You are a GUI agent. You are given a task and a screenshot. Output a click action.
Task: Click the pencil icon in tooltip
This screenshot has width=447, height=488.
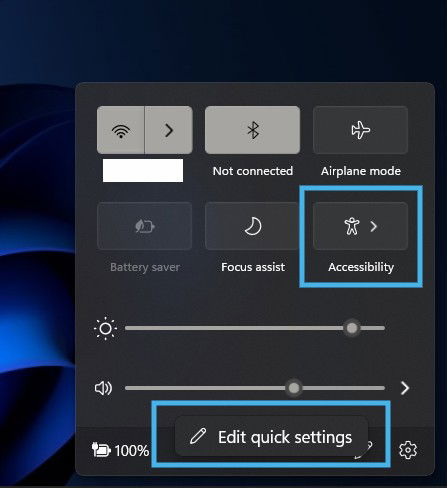tap(198, 437)
